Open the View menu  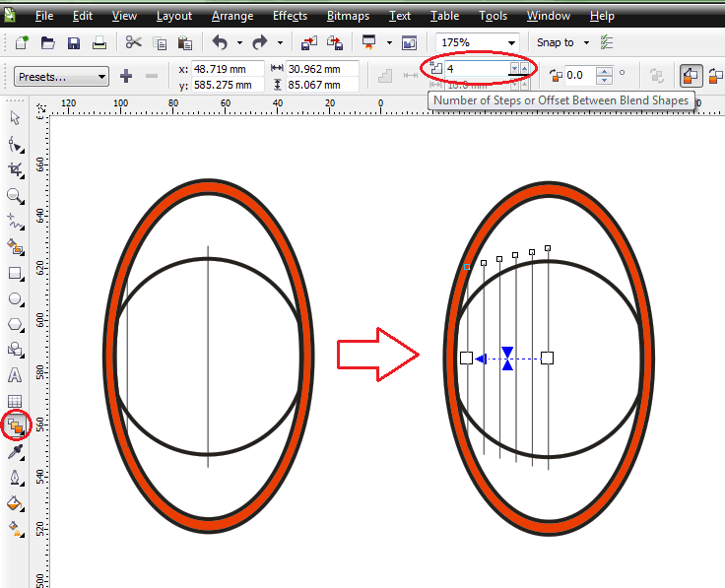coord(124,16)
